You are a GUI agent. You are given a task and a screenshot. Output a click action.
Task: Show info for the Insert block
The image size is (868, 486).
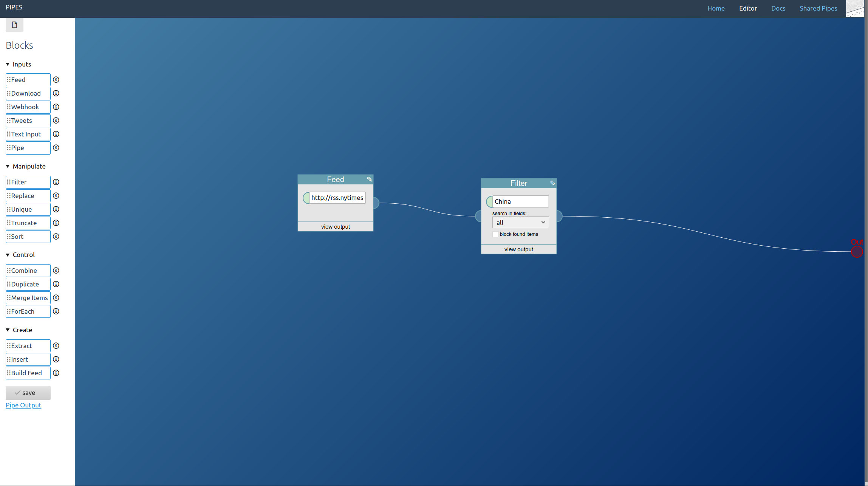(56, 359)
